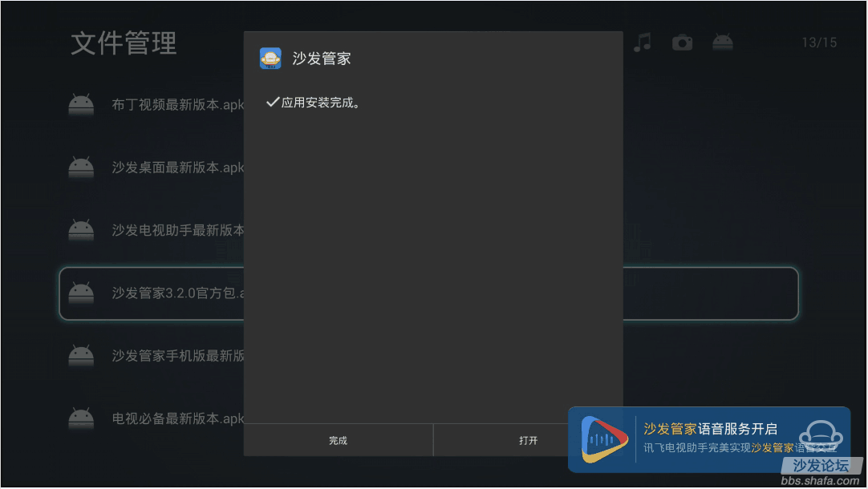This screenshot has width=868, height=489.
Task: Select the music category icon
Action: pyautogui.click(x=642, y=42)
